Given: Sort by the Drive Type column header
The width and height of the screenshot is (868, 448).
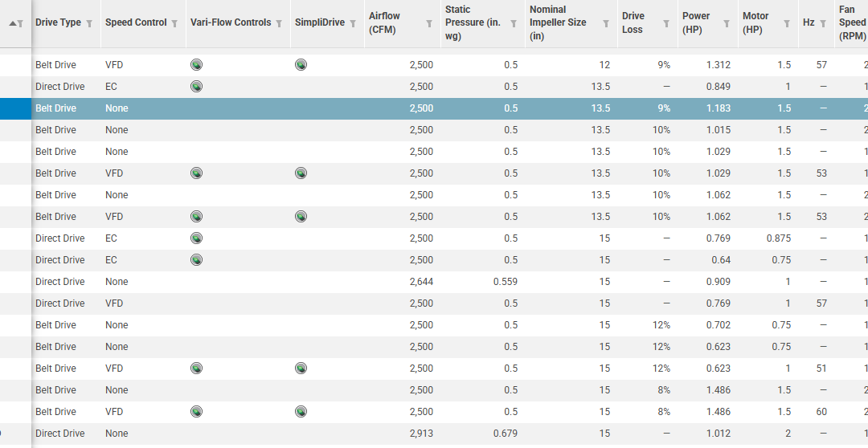Looking at the screenshot, I should (x=58, y=22).
